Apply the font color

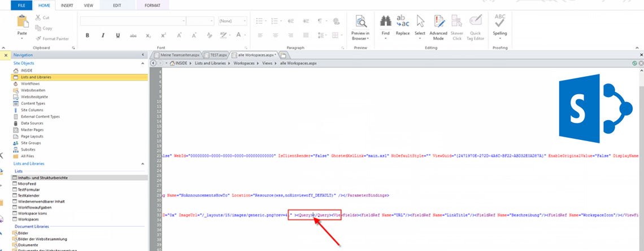[x=238, y=36]
